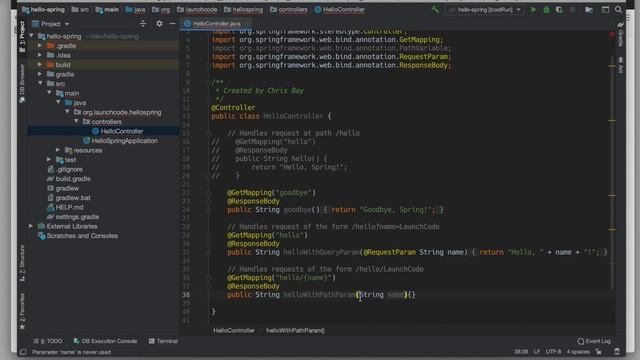Click the controllers breadcrumb in navigation bar
Viewport: 640px width, 360px height.
289,9
